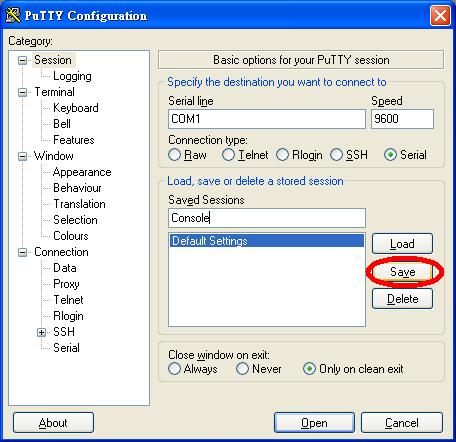Open the Telnet category in tree
The image size is (456, 442).
coord(68,300)
